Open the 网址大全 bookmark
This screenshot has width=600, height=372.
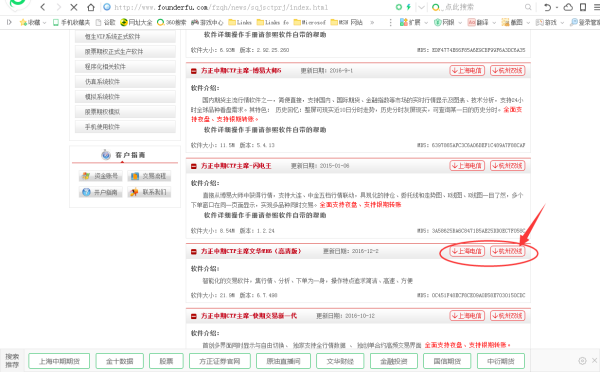tap(136, 23)
